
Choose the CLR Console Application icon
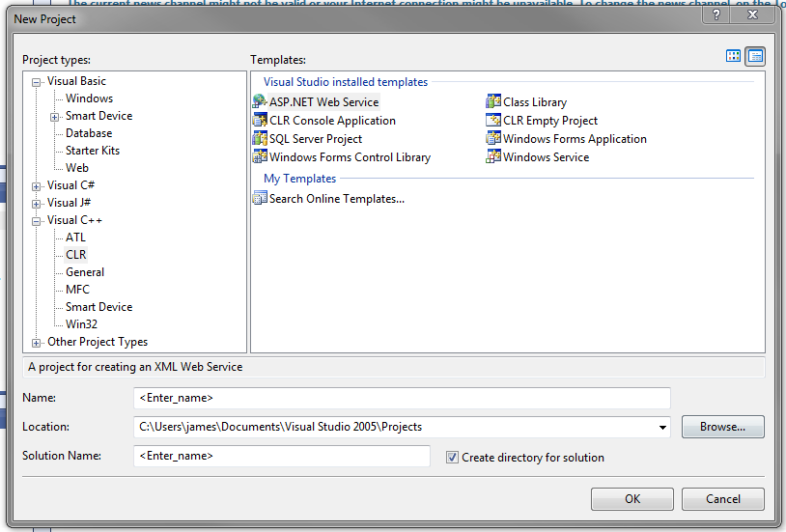260,121
